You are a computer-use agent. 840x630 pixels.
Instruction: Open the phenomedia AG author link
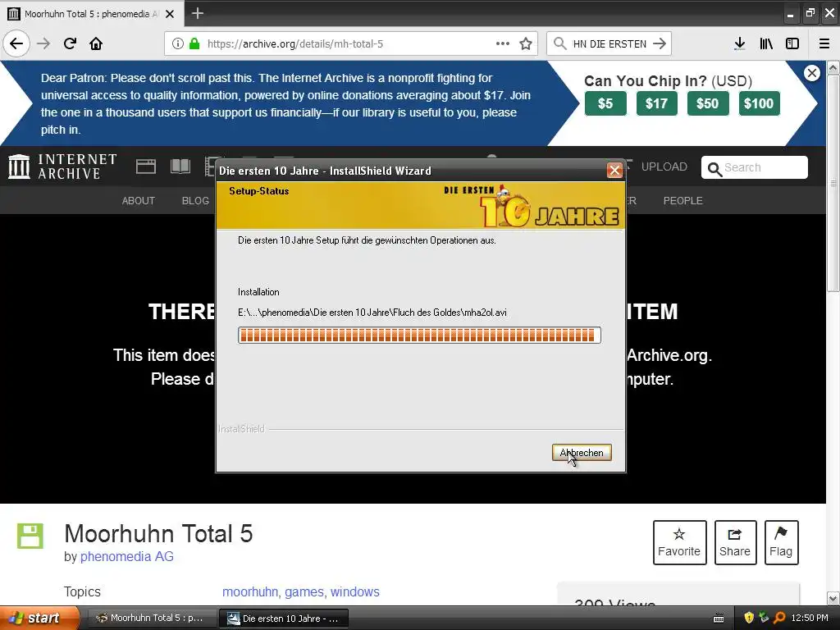click(127, 557)
